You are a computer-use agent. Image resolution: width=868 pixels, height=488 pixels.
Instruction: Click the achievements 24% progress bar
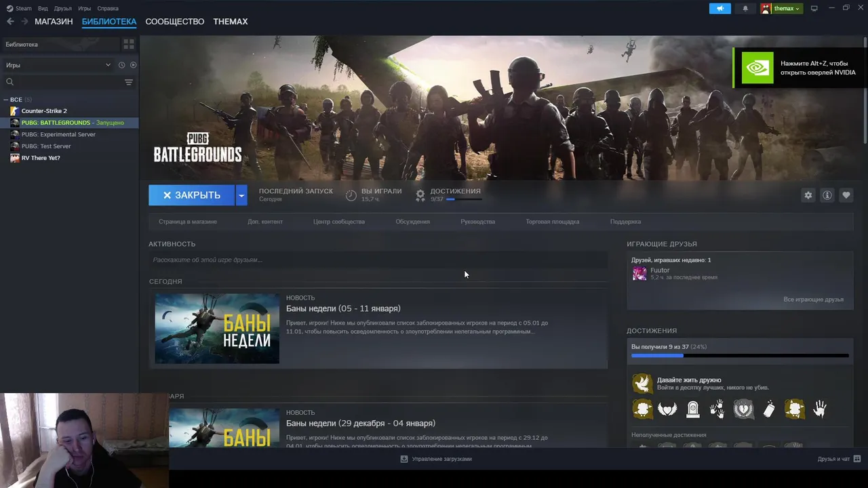coord(740,355)
